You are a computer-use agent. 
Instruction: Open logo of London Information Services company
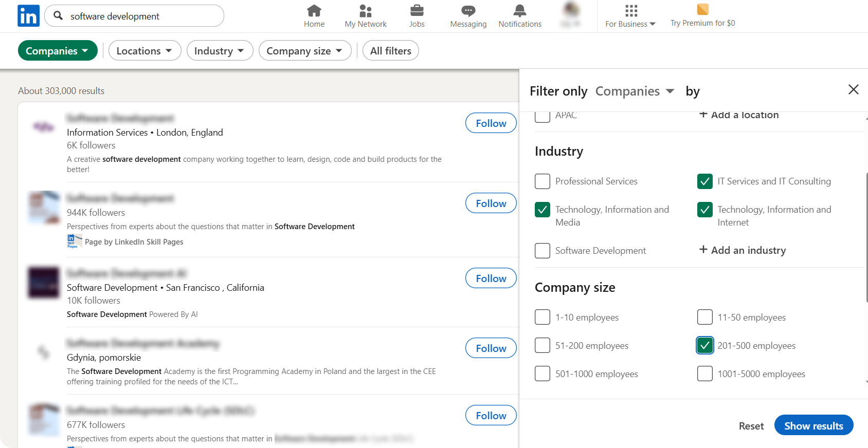[x=44, y=126]
